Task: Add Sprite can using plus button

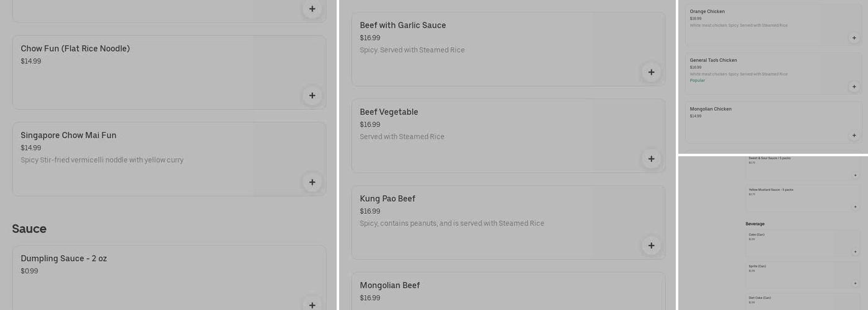Action: [855, 283]
